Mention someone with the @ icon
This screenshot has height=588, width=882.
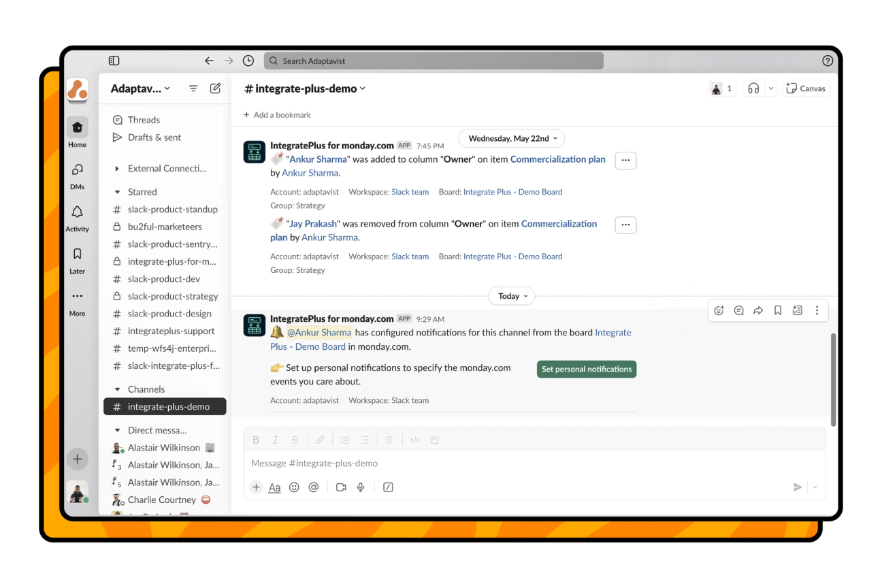coord(314,487)
